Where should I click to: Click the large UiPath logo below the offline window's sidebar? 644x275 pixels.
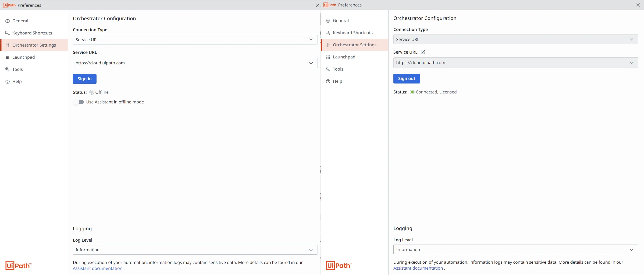[x=19, y=266]
